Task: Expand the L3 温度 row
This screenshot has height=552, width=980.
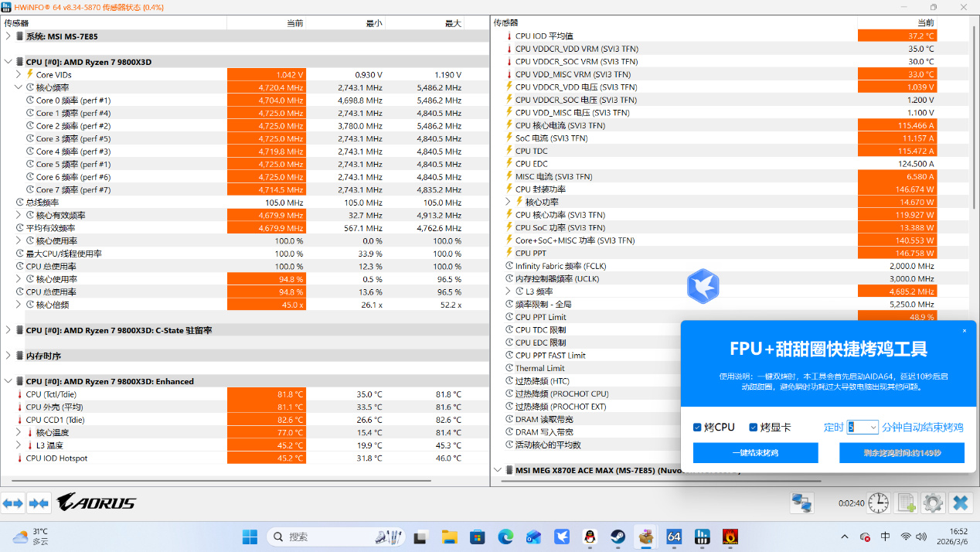Action: click(19, 445)
